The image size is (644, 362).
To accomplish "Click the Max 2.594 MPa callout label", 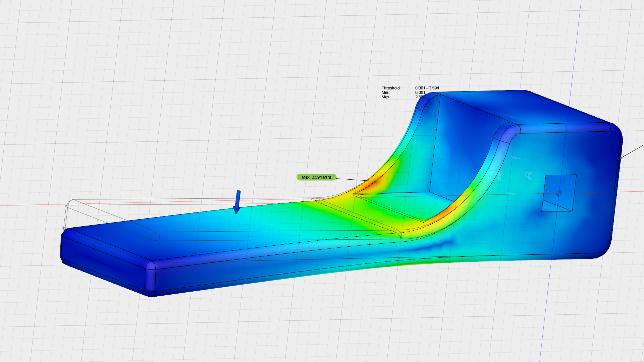I will click(316, 177).
